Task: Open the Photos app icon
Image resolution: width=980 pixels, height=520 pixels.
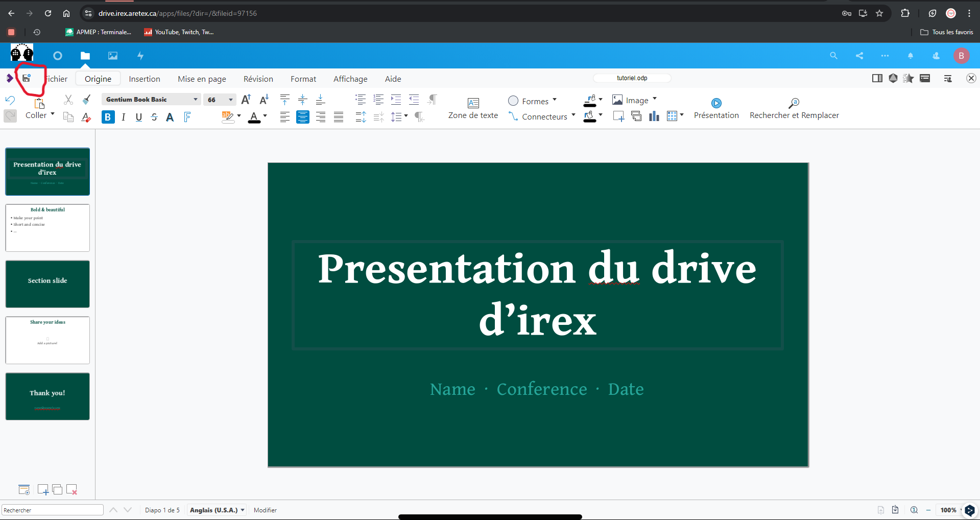Action: tap(113, 56)
